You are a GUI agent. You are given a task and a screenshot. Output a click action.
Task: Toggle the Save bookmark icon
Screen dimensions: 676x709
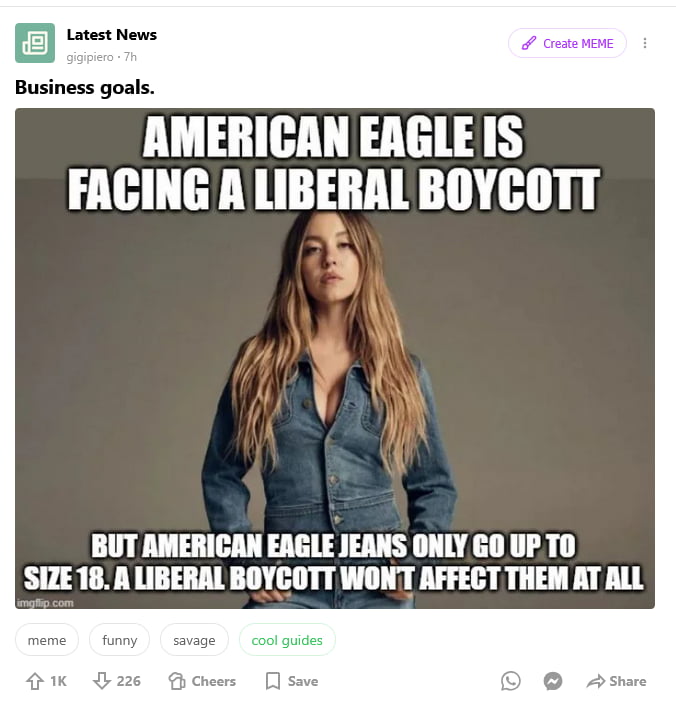pos(273,681)
